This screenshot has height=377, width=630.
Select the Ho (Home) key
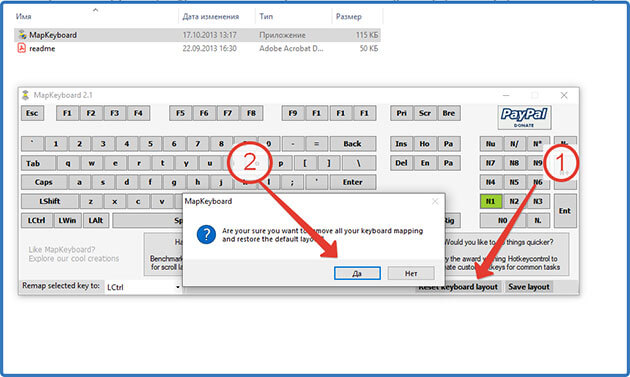(x=425, y=144)
